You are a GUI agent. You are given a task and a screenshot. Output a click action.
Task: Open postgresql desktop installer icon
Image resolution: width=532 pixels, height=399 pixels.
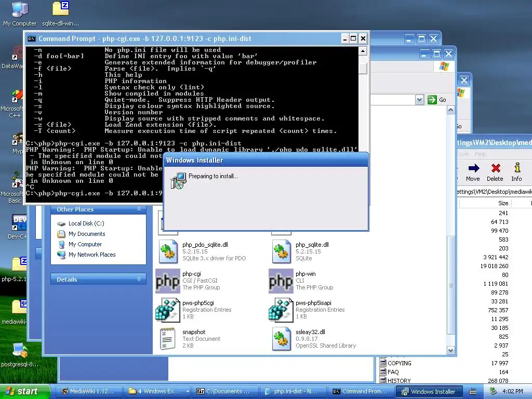click(20, 351)
